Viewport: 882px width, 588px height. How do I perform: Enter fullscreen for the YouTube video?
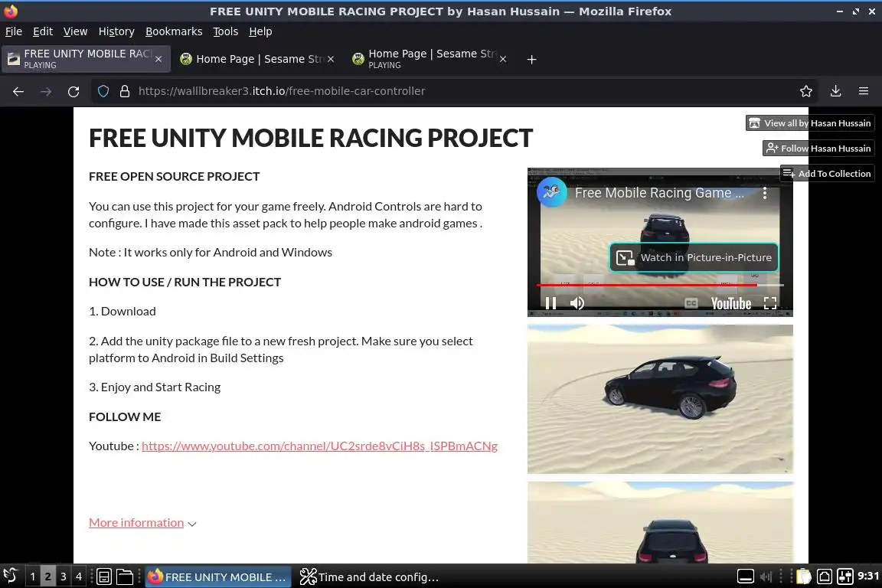[x=770, y=303]
